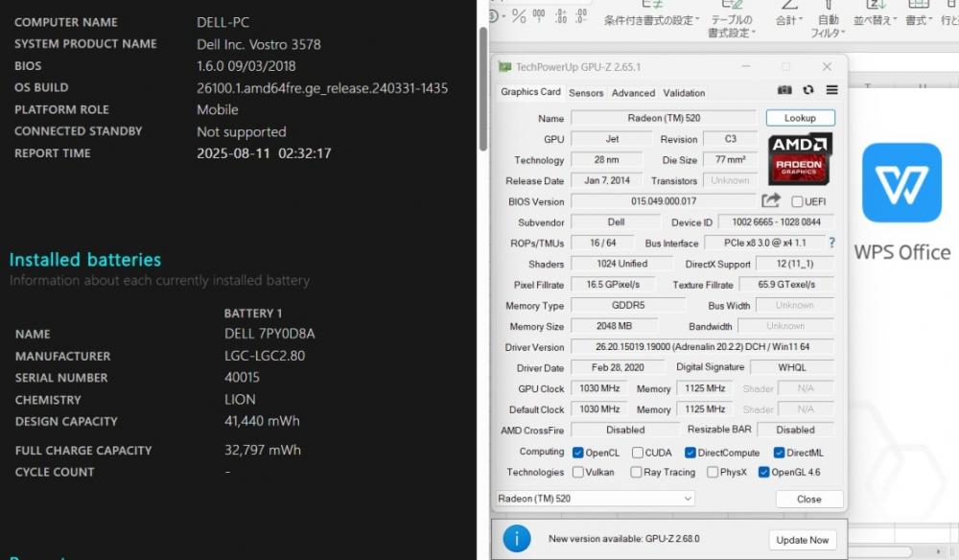
Task: Click the Driver Version field
Action: pos(702,346)
